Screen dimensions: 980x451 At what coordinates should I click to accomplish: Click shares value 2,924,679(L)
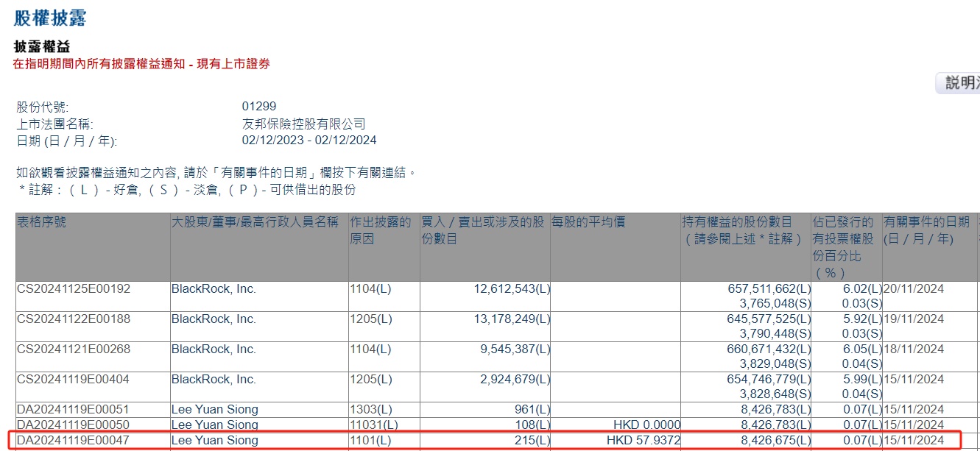coord(515,380)
